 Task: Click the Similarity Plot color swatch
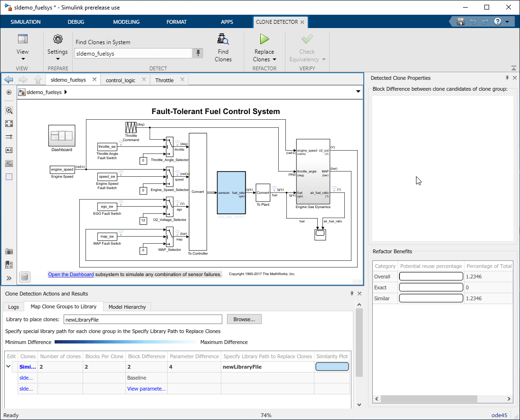tap(332, 367)
